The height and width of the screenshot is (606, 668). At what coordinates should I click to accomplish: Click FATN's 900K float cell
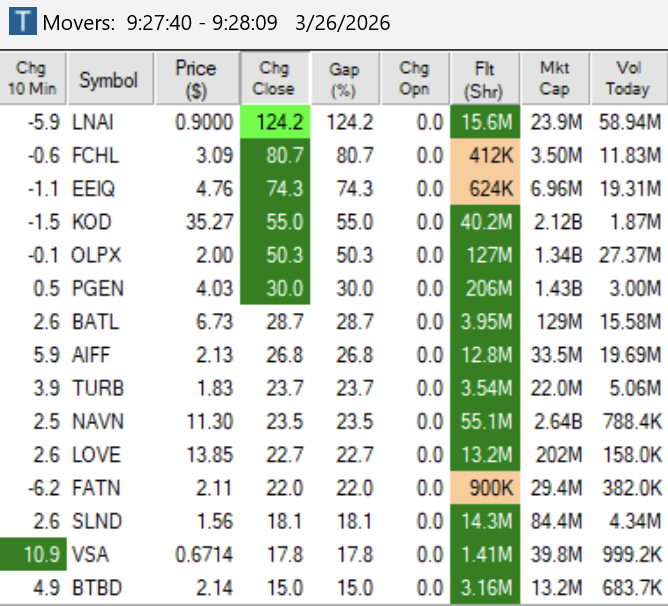(x=485, y=488)
